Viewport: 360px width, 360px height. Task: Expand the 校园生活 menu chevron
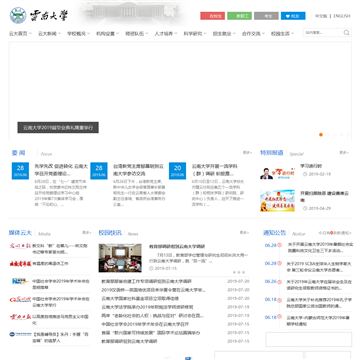pyautogui.click(x=292, y=33)
